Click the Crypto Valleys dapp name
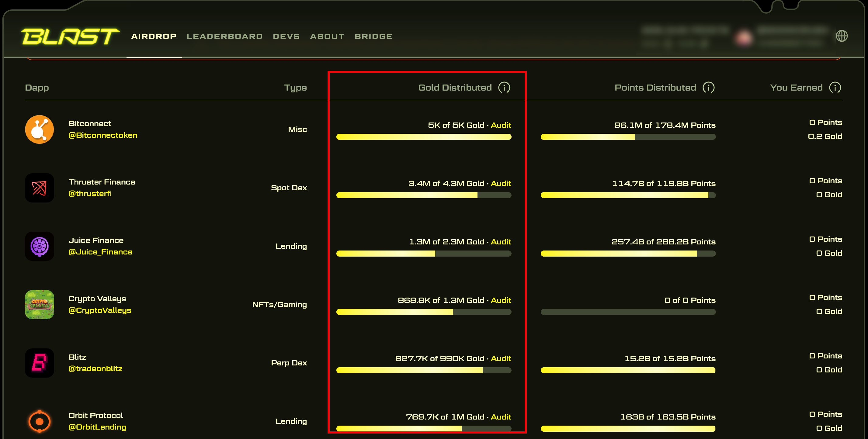 [97, 299]
